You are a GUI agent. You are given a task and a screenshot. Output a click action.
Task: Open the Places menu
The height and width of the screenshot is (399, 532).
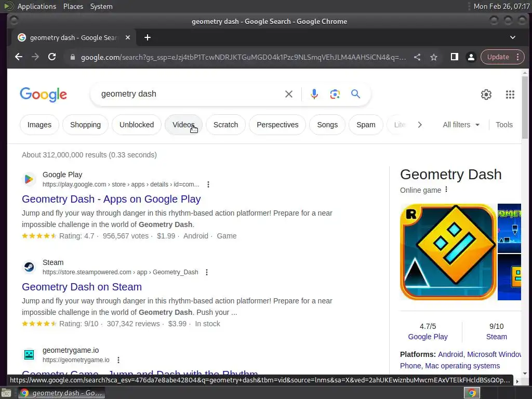(x=73, y=6)
